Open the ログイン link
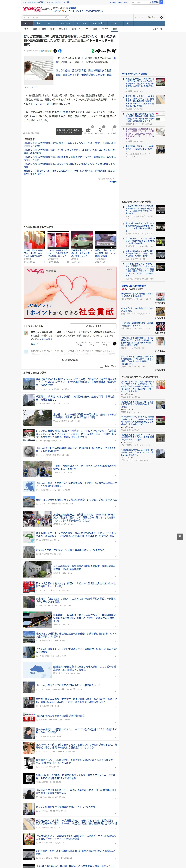The width and height of the screenshot is (186, 868). (57, 11)
